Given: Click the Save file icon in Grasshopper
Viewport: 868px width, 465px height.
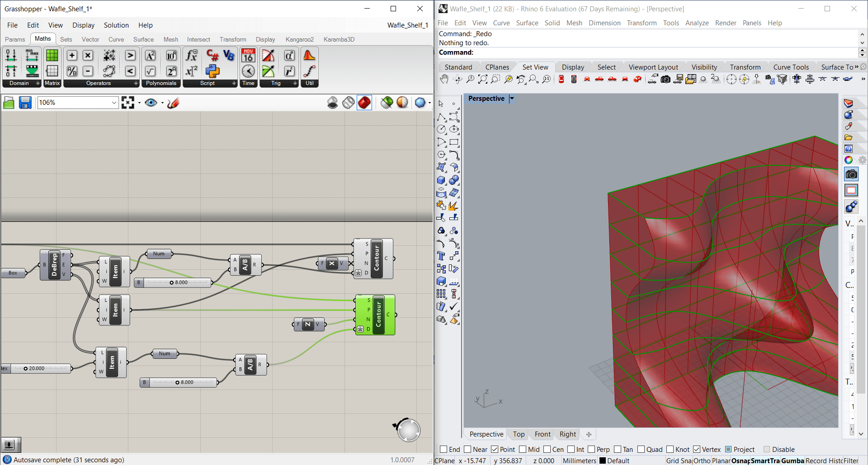Looking at the screenshot, I should pyautogui.click(x=25, y=103).
